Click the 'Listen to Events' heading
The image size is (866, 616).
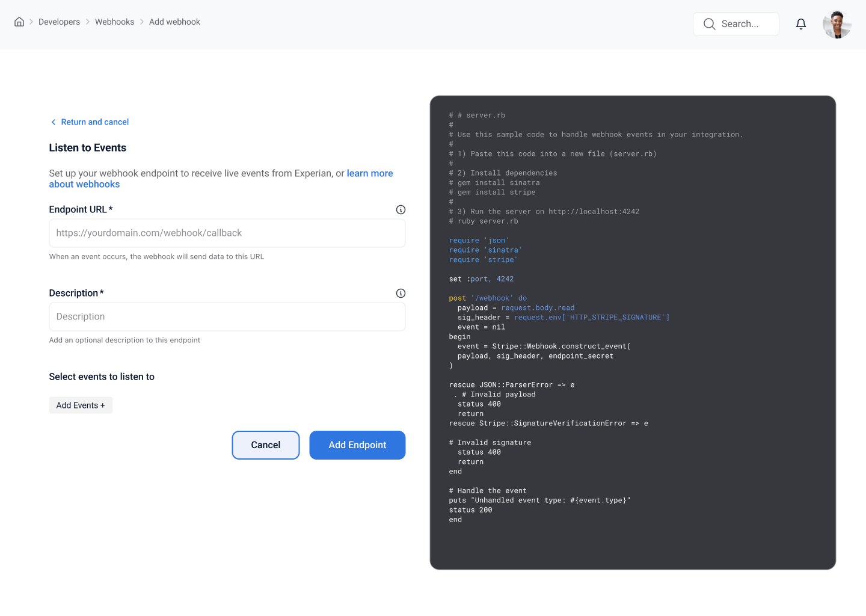tap(88, 148)
